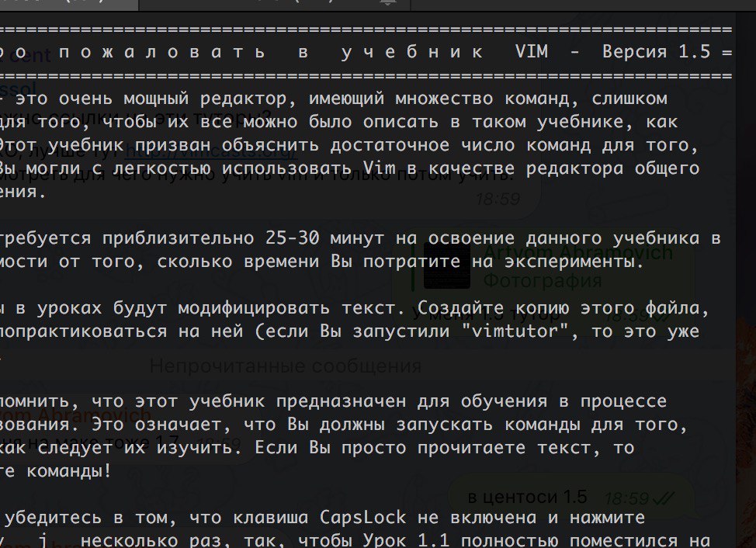Click the word "мощный" in the first paragraph
The image size is (756, 548).
coord(156,99)
